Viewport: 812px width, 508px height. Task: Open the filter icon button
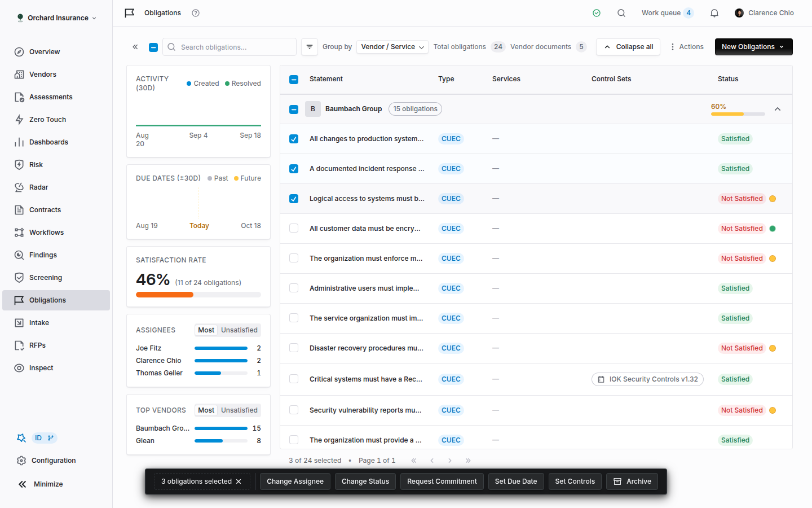[310, 47]
